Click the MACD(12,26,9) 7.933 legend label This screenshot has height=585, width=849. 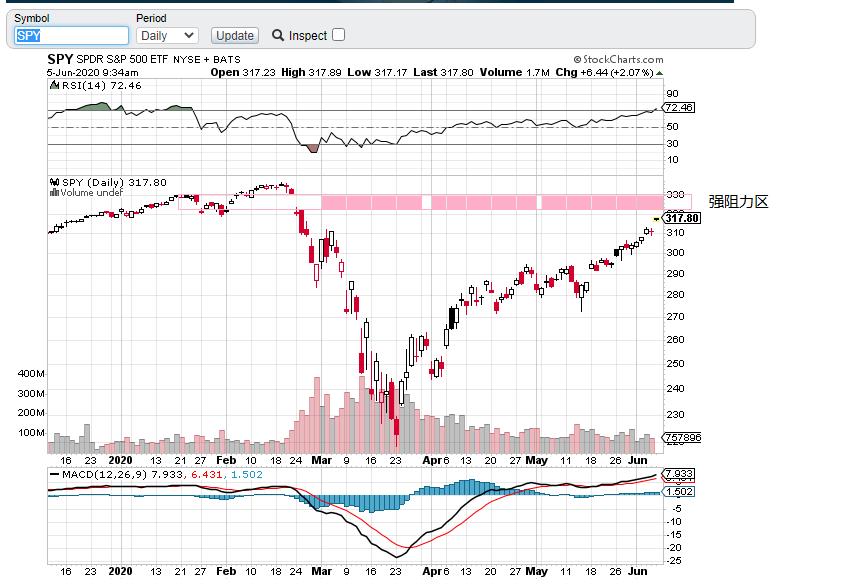tap(122, 475)
